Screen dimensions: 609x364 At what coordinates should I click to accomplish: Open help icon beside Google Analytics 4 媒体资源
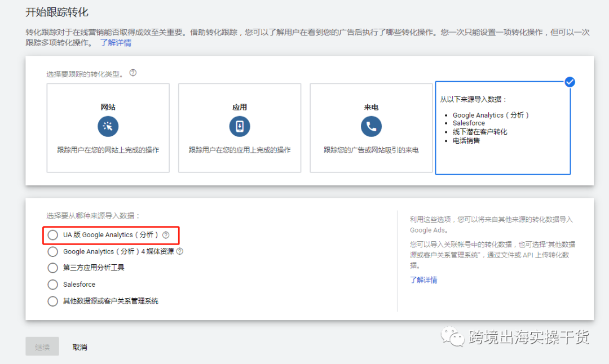(179, 251)
